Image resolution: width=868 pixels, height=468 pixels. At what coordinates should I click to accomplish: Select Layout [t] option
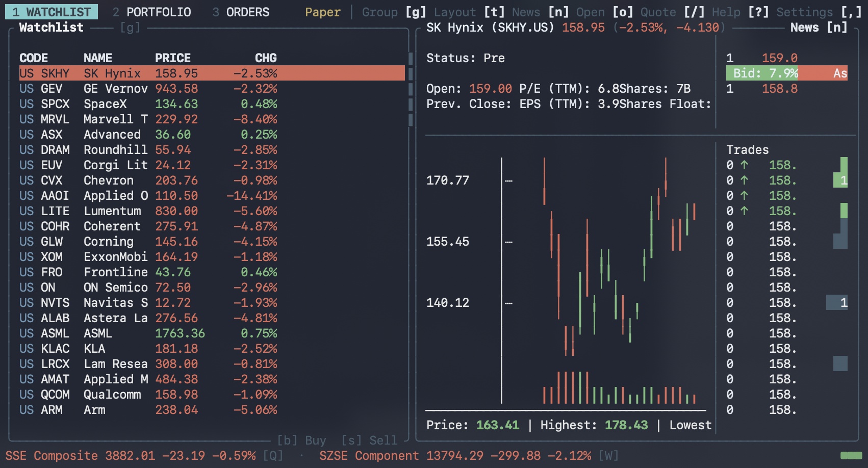pos(470,12)
